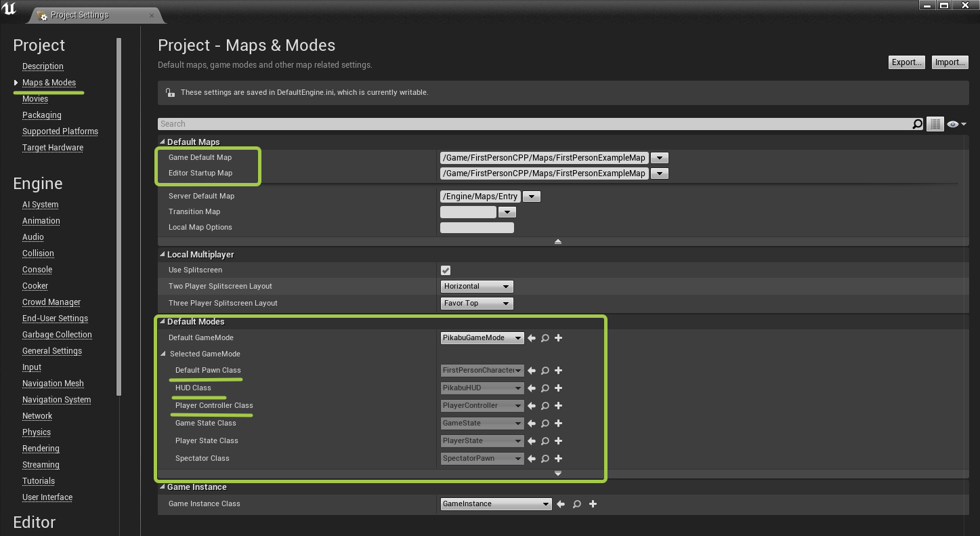Open Target Hardware settings page
Image resolution: width=980 pixels, height=536 pixels.
click(53, 148)
